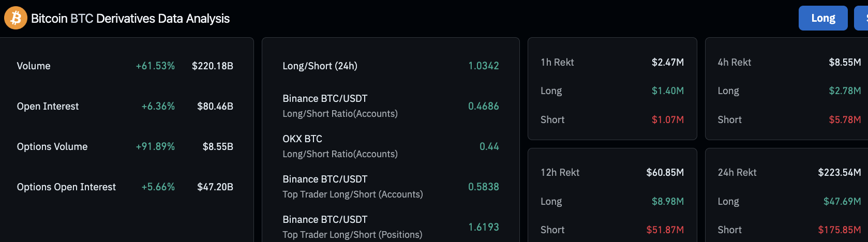Click Options Open Interest label
Screen dimensions: 868x242
pos(66,187)
